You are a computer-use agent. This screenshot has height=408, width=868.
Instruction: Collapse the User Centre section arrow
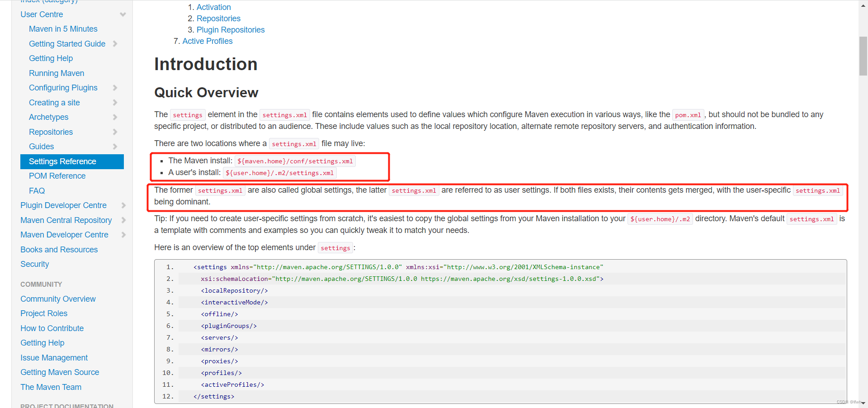point(123,14)
